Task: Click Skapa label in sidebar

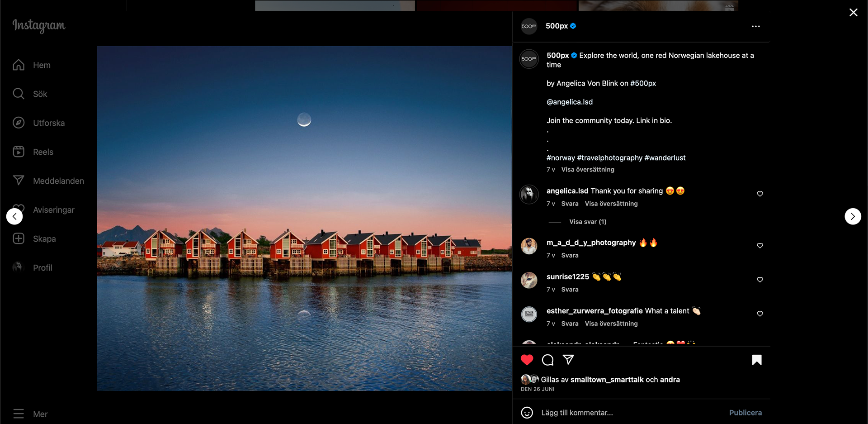Action: [44, 239]
